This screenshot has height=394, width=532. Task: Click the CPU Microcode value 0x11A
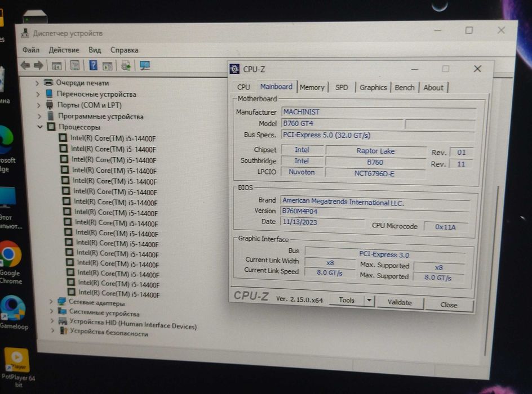tap(445, 227)
